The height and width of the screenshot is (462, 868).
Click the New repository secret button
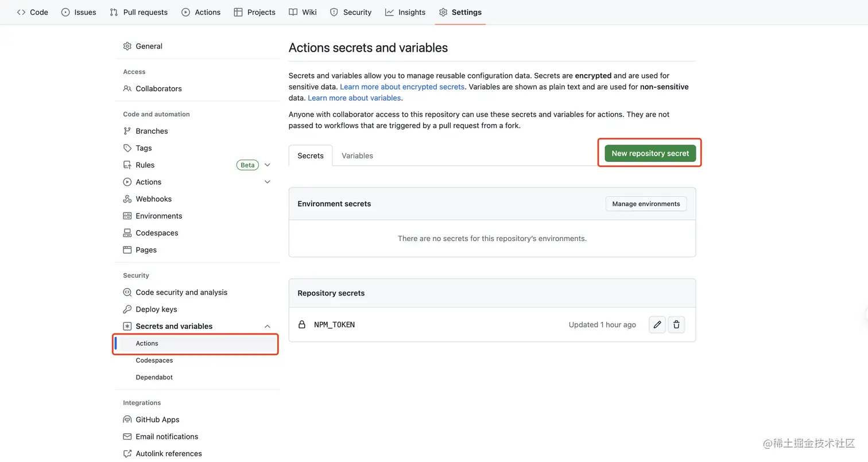pos(650,153)
